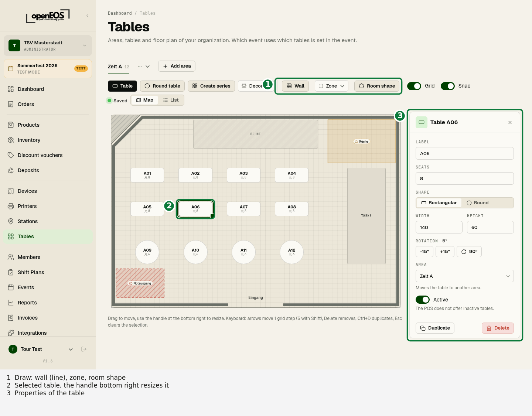The width and height of the screenshot is (532, 416).
Task: Open the Orders icon in sidebar
Action: point(11,104)
